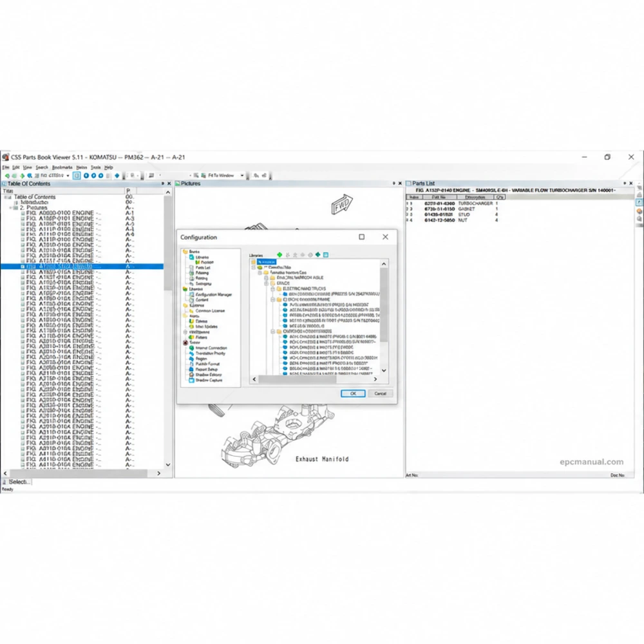Open the Search menu
Viewport: 644px width, 644px height.
41,167
